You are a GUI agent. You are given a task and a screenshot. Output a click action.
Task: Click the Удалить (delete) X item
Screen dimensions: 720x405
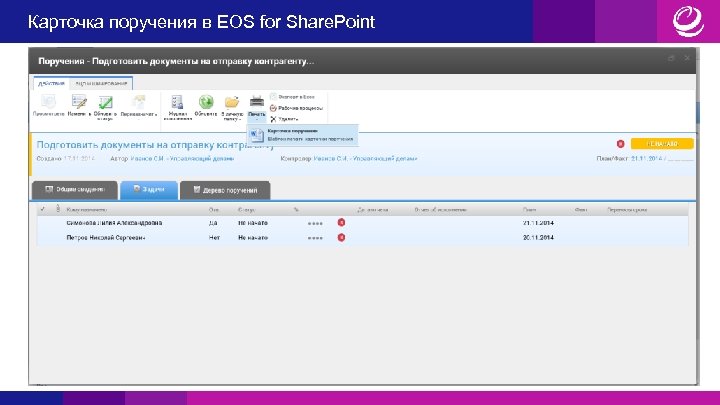coord(284,119)
